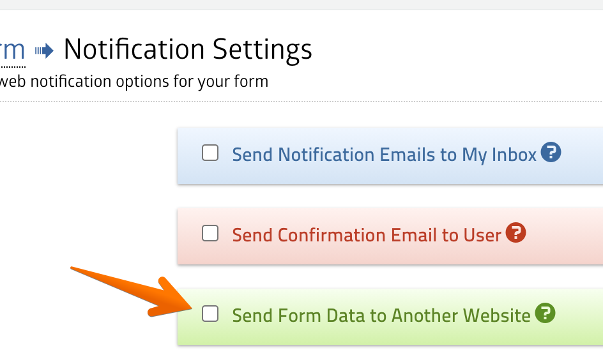603x364 pixels.
Task: Click the blue breadcrumb arrow icon
Action: pos(44,50)
